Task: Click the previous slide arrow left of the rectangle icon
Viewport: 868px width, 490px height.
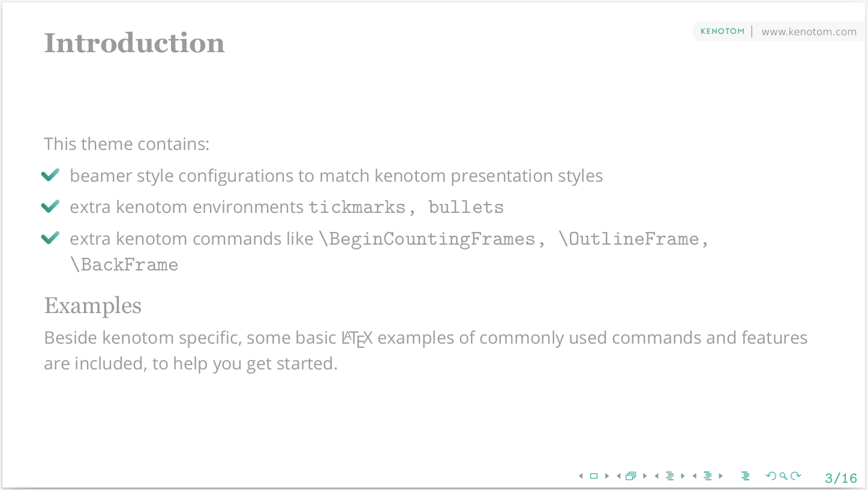Action: click(581, 476)
